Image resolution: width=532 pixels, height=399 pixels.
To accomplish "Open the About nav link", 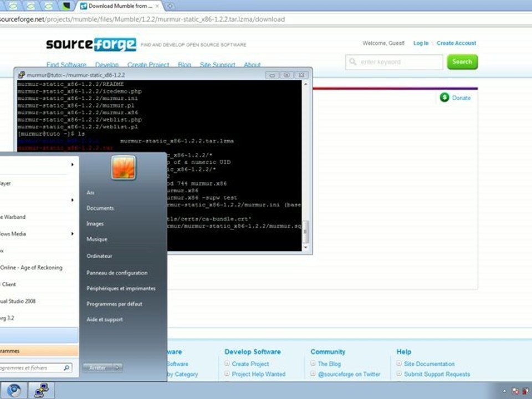I will (252, 64).
